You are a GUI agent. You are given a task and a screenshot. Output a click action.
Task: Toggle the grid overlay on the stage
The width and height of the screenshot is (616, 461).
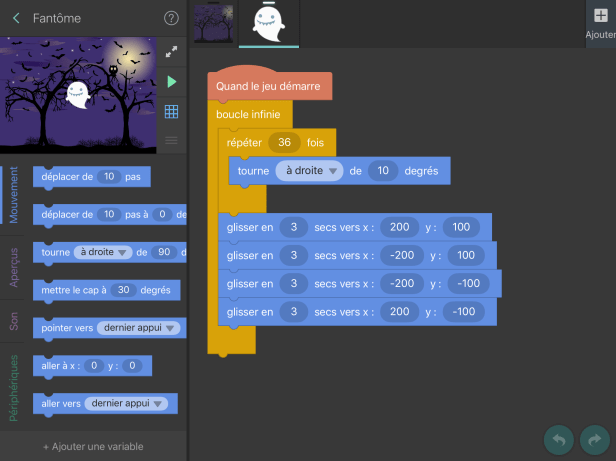click(x=171, y=111)
